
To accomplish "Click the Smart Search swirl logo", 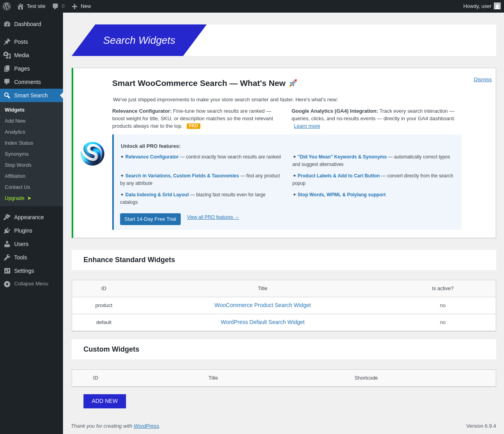I will tap(93, 154).
